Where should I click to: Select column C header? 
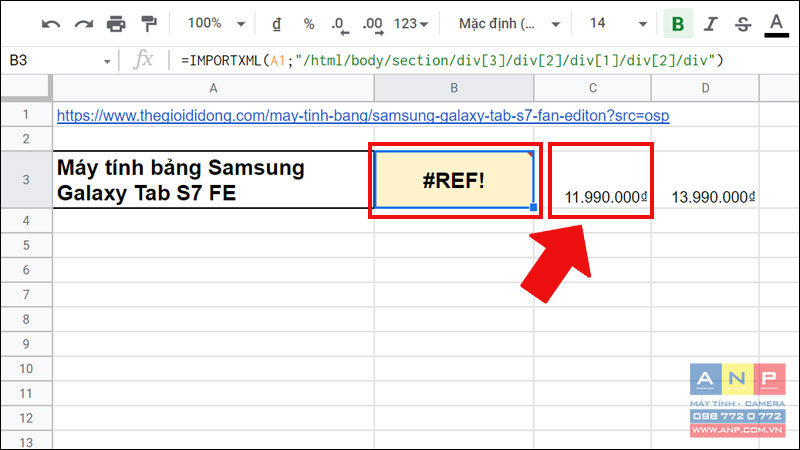(592, 88)
